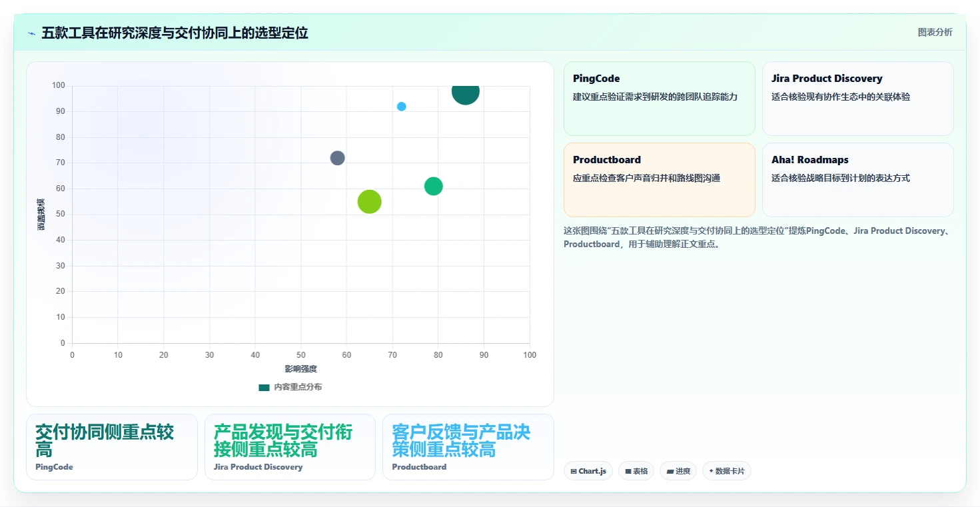Screen dimensions: 980x507
Task: Click the 交付协同侧重点较高 data card
Action: 112,447
